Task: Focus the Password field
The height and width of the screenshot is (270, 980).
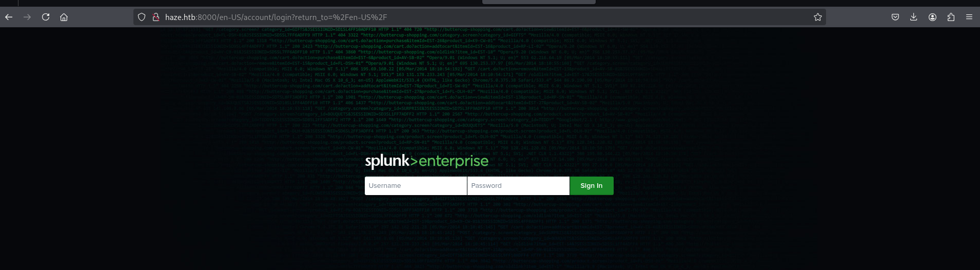Action: [x=518, y=186]
